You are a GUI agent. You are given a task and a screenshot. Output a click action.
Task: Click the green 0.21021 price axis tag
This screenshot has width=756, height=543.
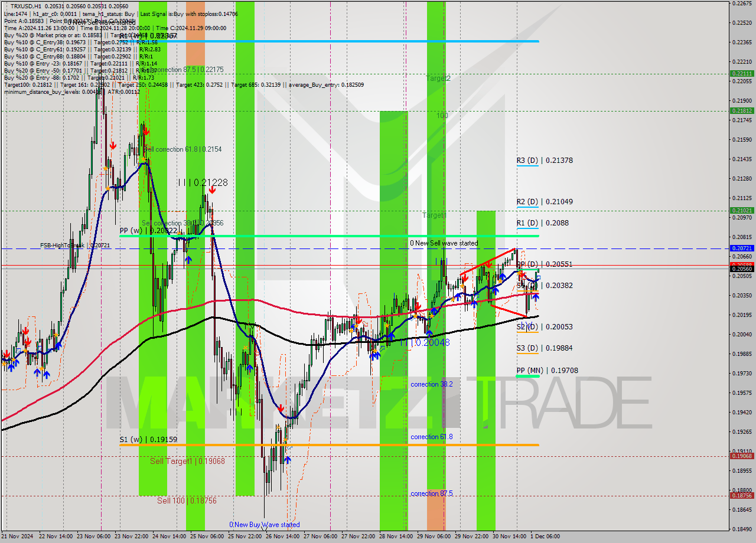click(742, 210)
